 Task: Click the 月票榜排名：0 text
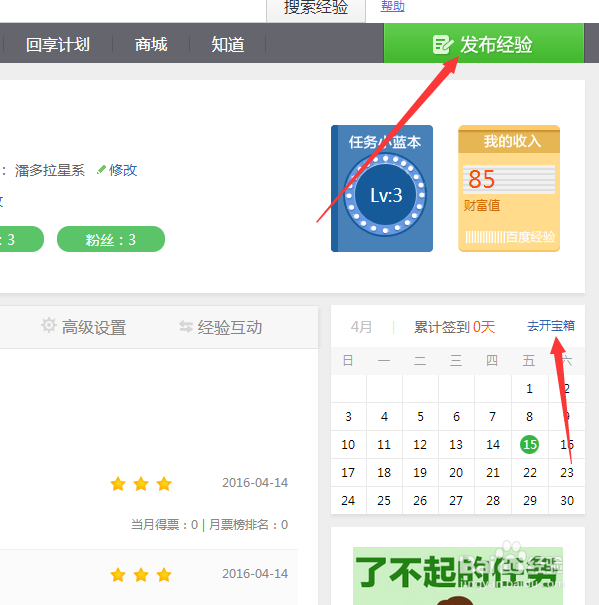(x=249, y=525)
